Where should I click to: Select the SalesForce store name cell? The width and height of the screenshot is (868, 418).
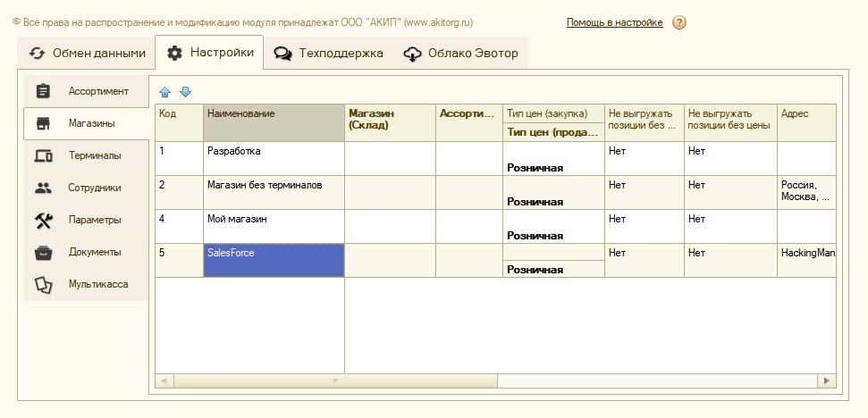tap(274, 260)
